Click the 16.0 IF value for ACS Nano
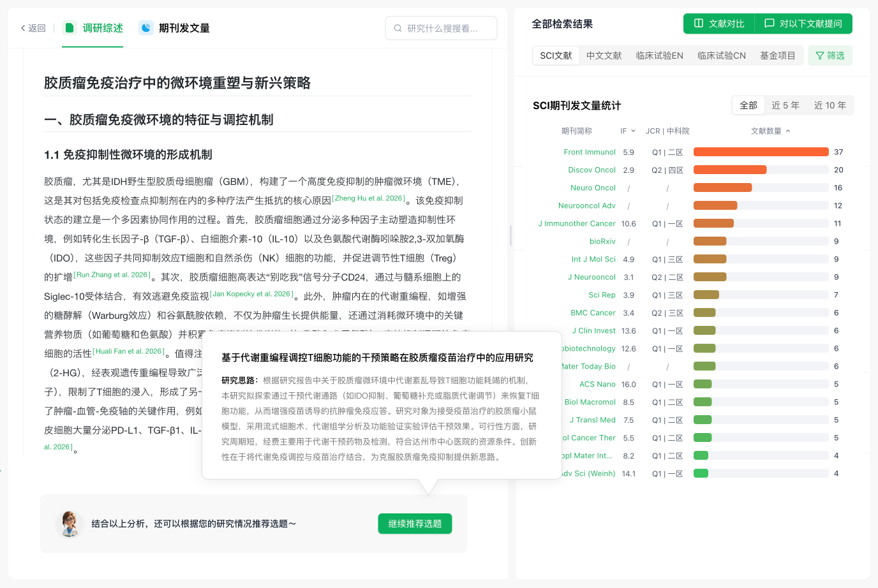Viewport: 878px width, 588px height. click(x=629, y=384)
